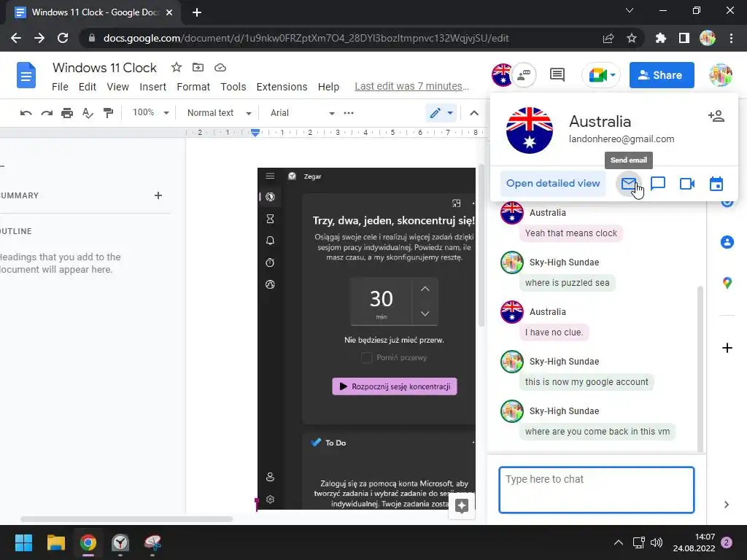Open the Clock app in the taskbar
747x560 pixels.
[x=120, y=542]
